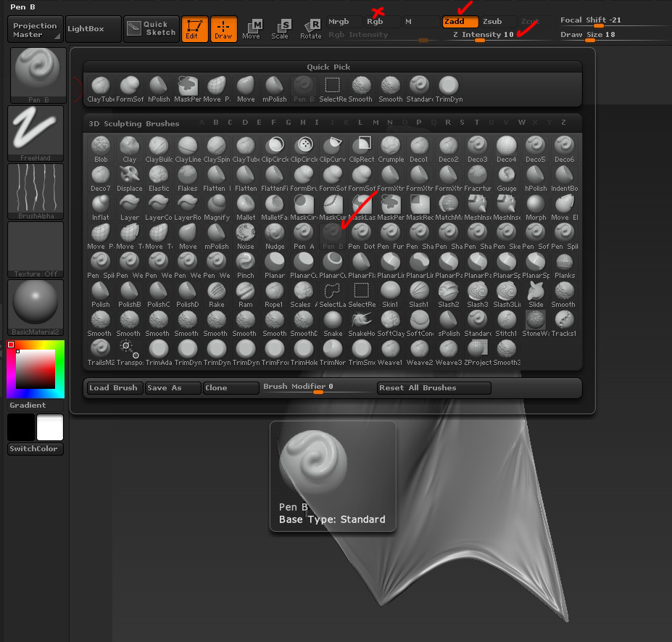Image resolution: width=672 pixels, height=642 pixels.
Task: Clone the current brush
Action: 231,388
